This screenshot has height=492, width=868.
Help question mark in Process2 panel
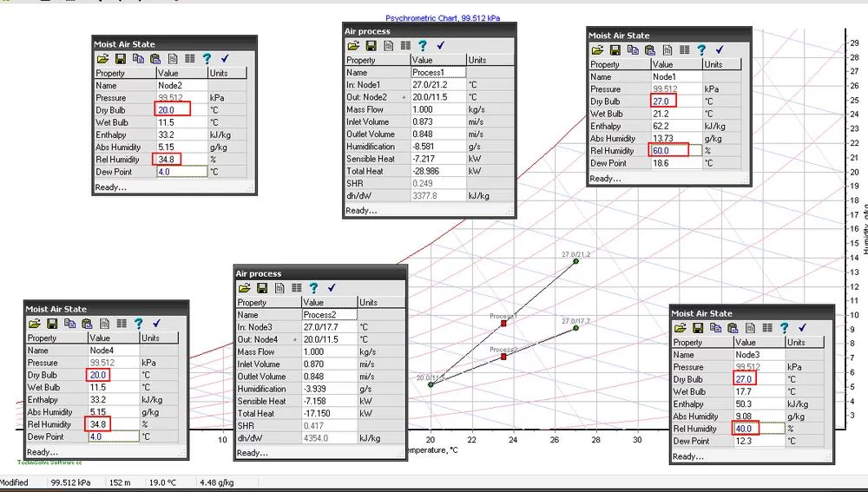[314, 288]
